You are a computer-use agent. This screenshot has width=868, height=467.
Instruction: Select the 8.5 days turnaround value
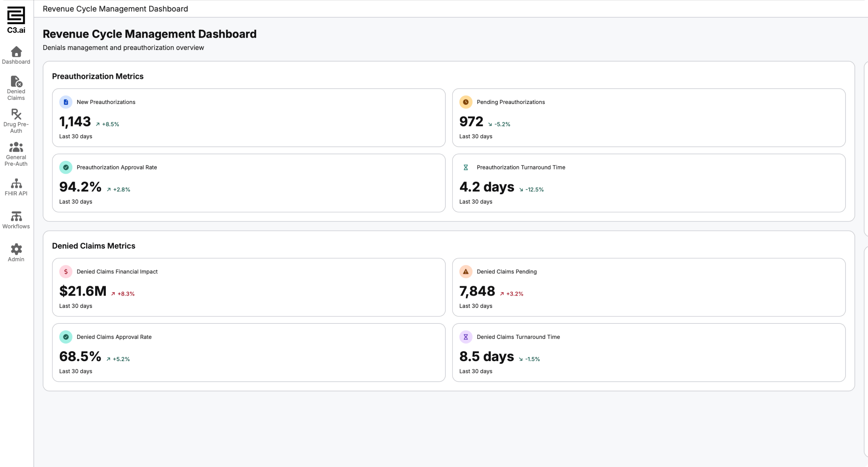click(x=487, y=356)
